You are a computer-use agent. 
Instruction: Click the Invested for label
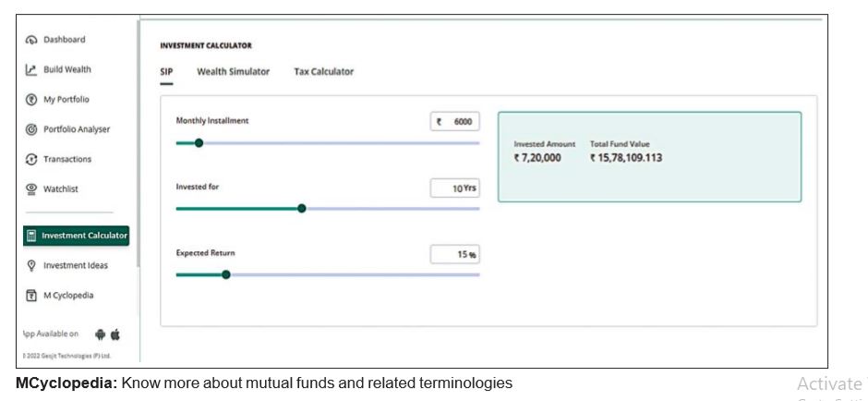coord(197,188)
